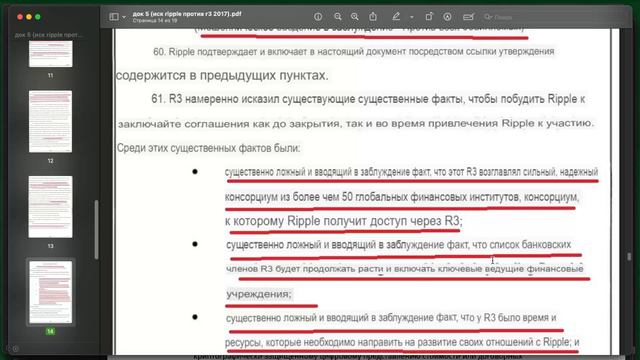Show the markup toolbar
The width and height of the screenshot is (640, 360).
click(x=447, y=17)
